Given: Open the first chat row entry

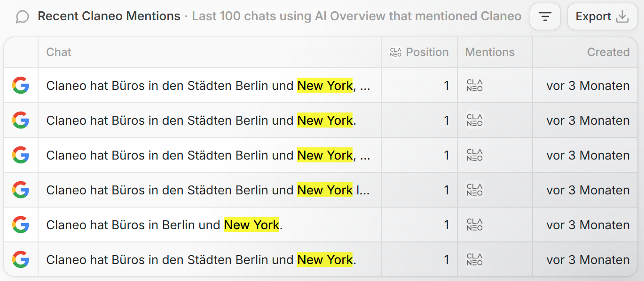Looking at the screenshot, I should [197, 85].
